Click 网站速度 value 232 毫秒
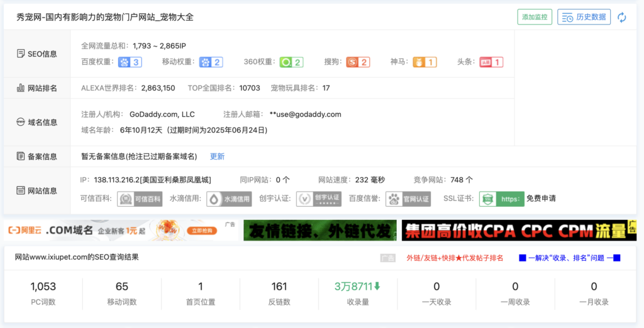 point(370,180)
